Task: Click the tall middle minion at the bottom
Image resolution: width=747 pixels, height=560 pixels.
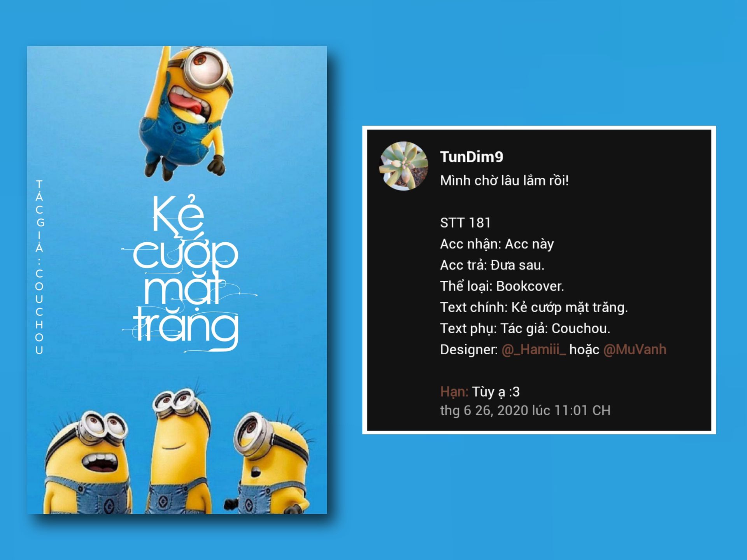Action: click(180, 451)
